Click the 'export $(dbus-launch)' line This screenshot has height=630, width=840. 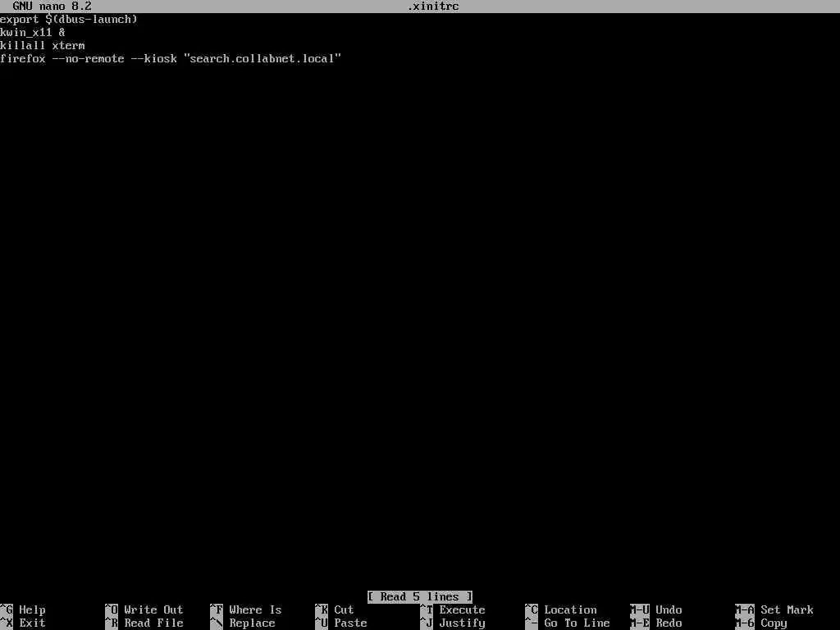(x=69, y=20)
